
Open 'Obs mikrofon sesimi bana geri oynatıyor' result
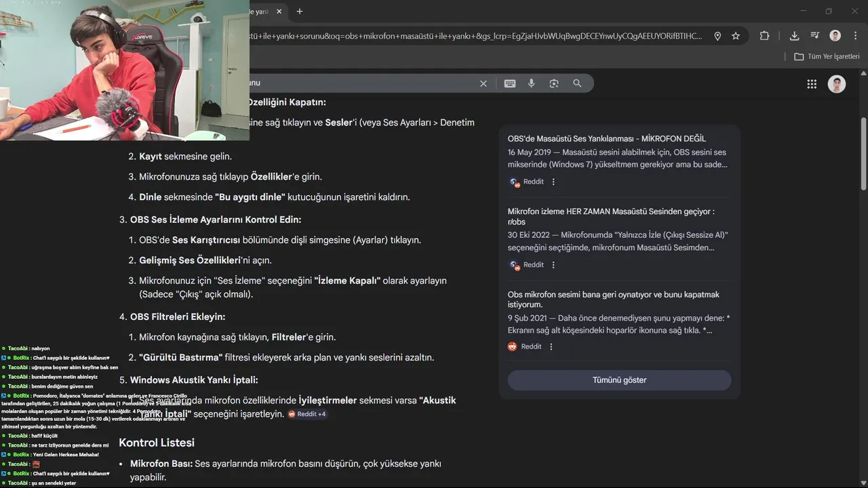pos(614,300)
